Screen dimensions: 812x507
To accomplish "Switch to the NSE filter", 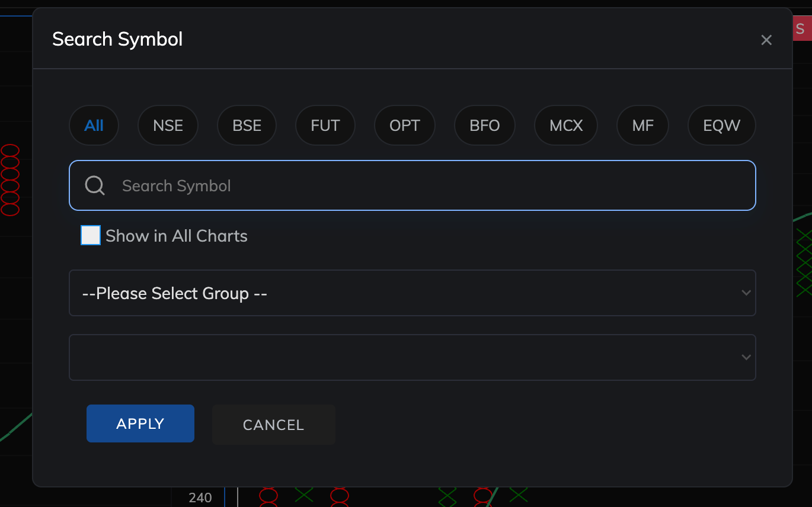I will coord(168,126).
